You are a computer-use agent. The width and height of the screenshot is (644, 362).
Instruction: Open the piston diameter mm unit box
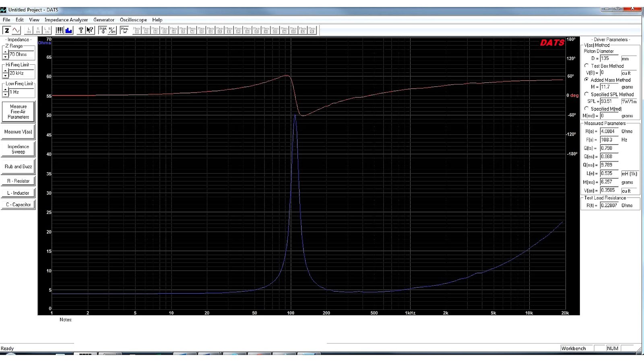629,58
